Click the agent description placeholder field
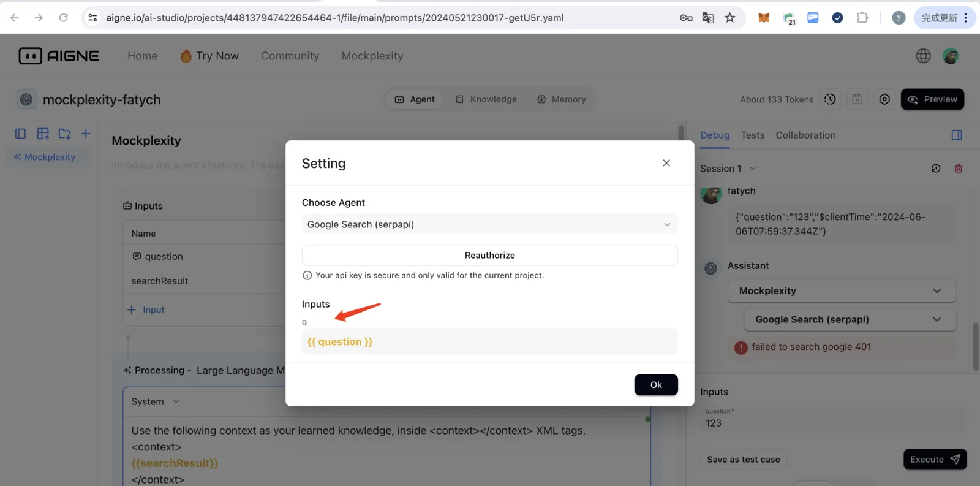Viewport: 980px width, 486px height. point(198,165)
